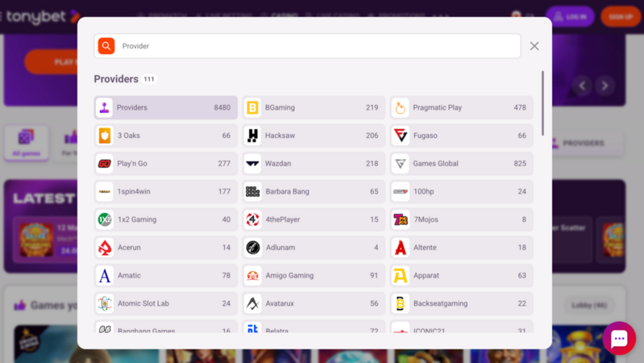Viewport: 644px width, 363px height.
Task: Choose the ICONIC21 provider label
Action: click(429, 330)
